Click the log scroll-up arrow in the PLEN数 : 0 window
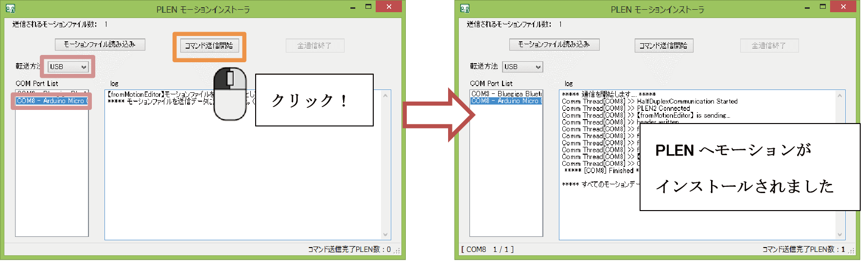 coord(386,95)
